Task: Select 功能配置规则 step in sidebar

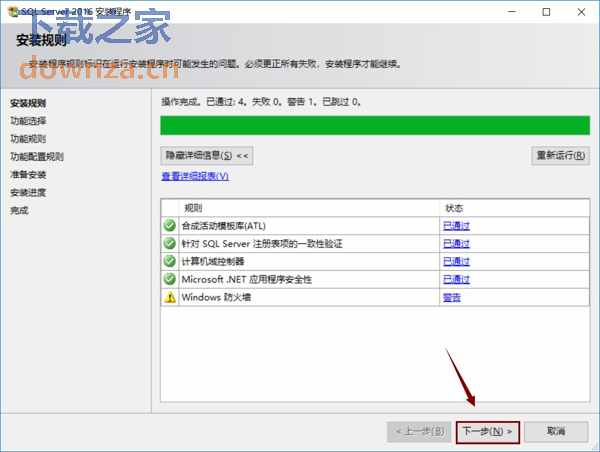Action: point(37,157)
